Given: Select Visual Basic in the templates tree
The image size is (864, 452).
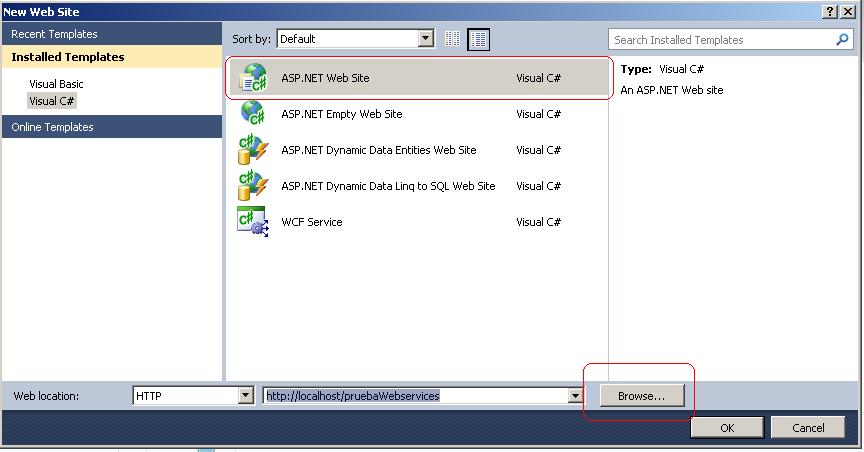Looking at the screenshot, I should pos(56,84).
